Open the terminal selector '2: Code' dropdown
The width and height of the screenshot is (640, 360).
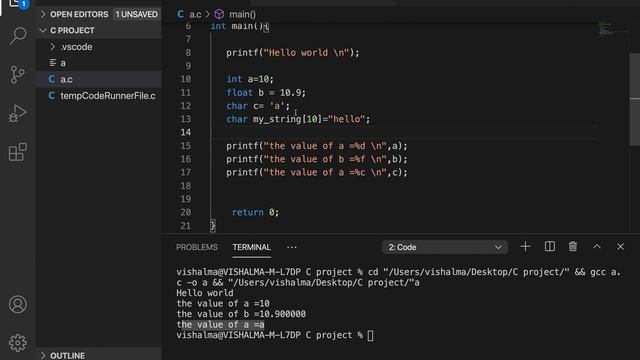click(x=445, y=247)
